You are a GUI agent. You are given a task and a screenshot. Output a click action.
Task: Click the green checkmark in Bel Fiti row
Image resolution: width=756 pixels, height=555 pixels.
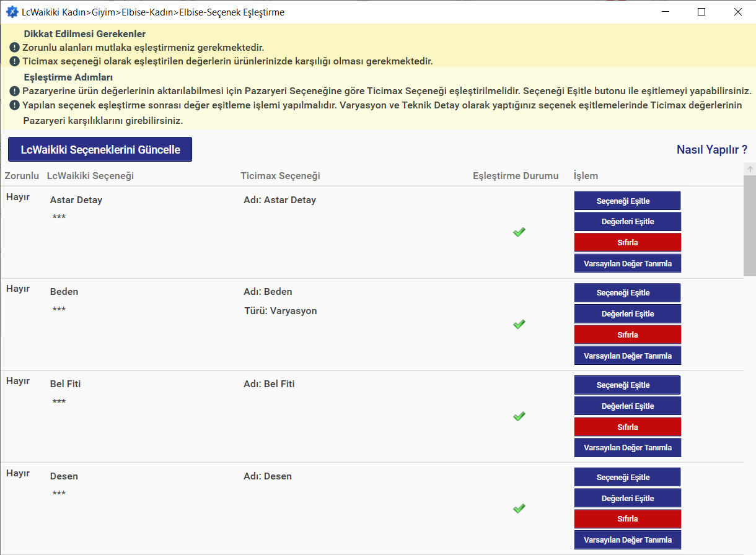(x=519, y=416)
